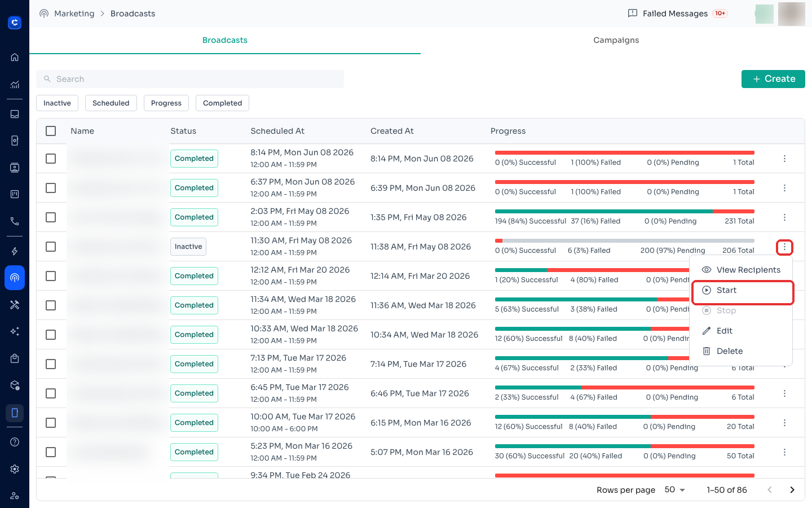This screenshot has width=812, height=508.
Task: Open the inbox icon in sidebar
Action: 15,114
